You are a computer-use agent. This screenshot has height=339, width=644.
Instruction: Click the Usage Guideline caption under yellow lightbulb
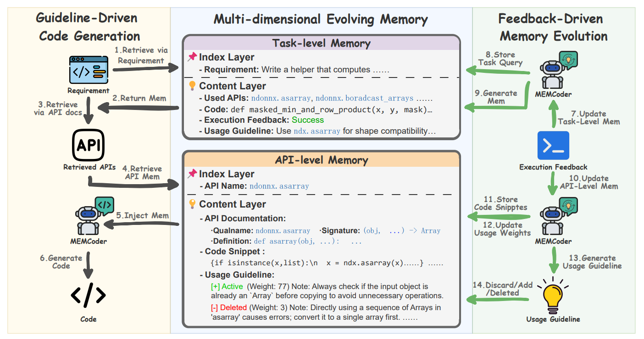click(553, 319)
